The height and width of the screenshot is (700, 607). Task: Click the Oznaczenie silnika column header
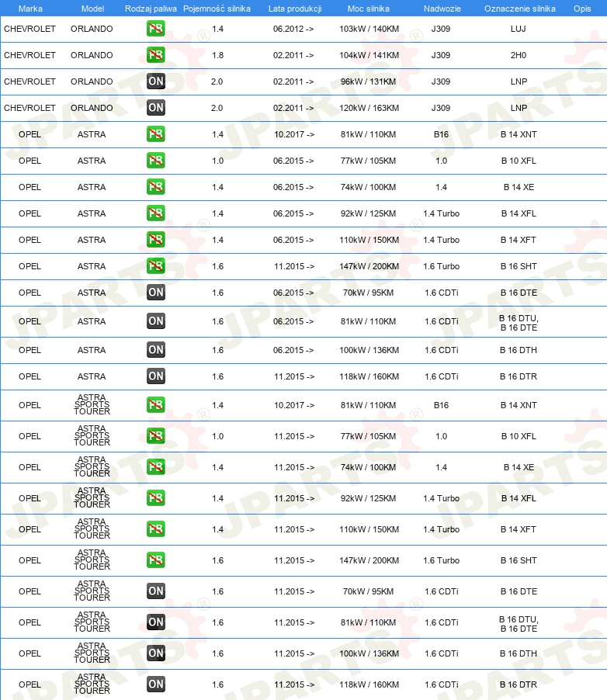coord(520,9)
